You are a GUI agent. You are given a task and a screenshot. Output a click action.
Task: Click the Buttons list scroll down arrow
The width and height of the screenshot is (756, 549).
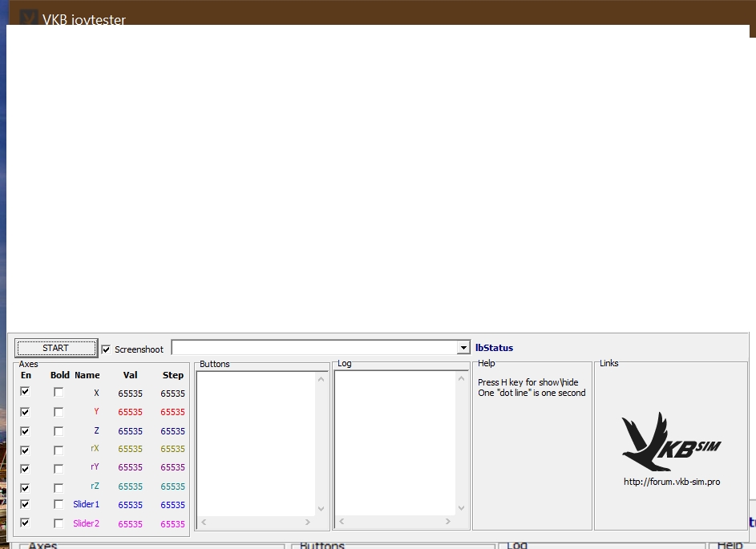pos(321,508)
